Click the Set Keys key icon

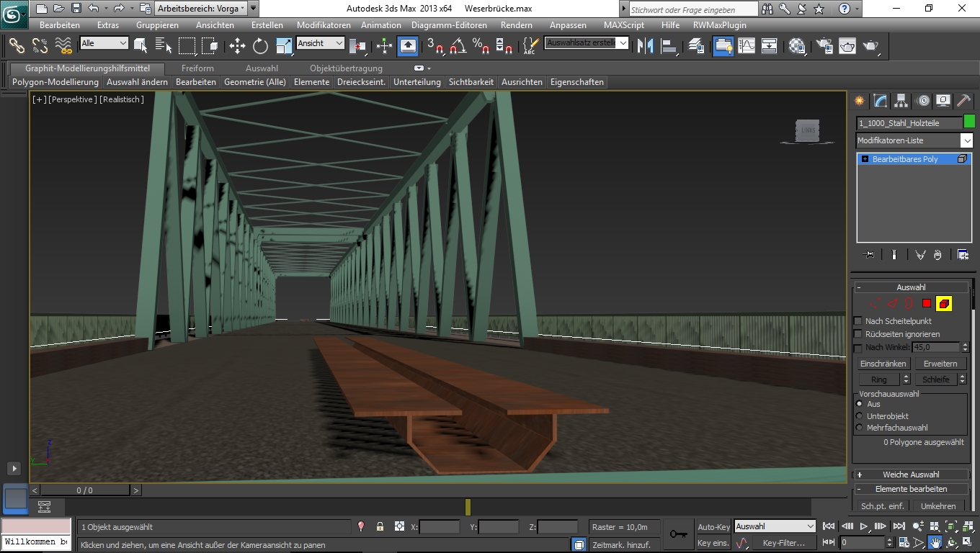(678, 534)
